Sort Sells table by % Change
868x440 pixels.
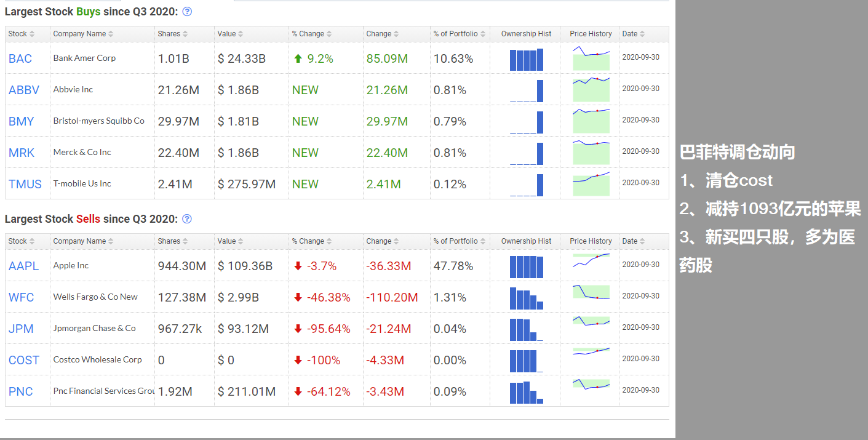click(x=312, y=241)
